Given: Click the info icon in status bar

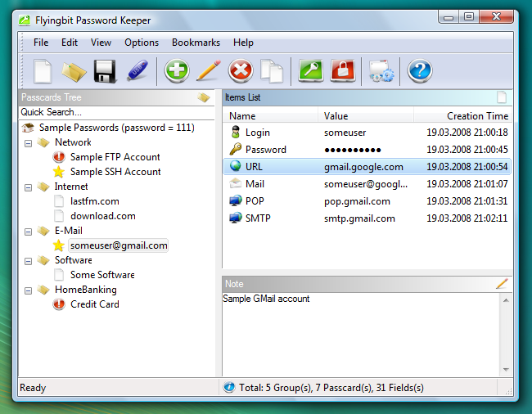Looking at the screenshot, I should coord(229,387).
